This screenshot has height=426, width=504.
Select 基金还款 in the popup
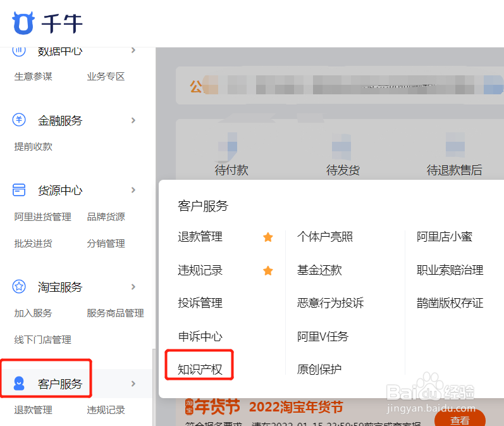319,270
